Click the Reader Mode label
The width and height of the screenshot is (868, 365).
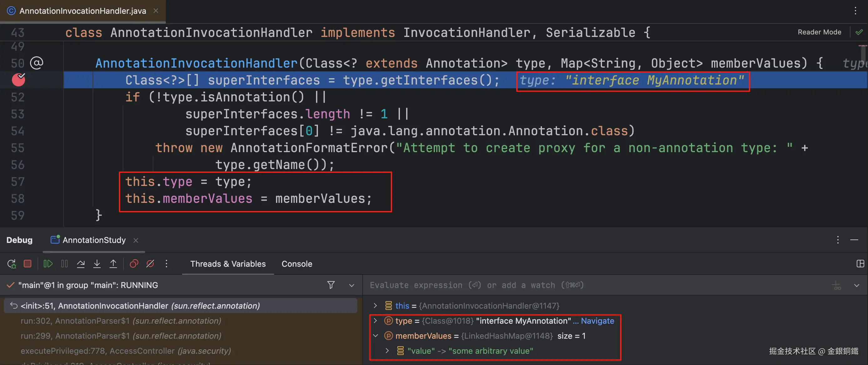click(819, 32)
